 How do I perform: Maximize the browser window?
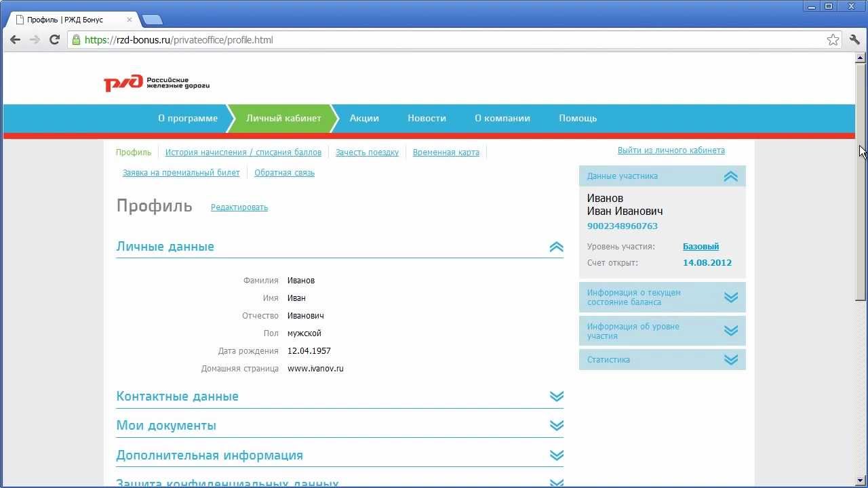pos(829,6)
